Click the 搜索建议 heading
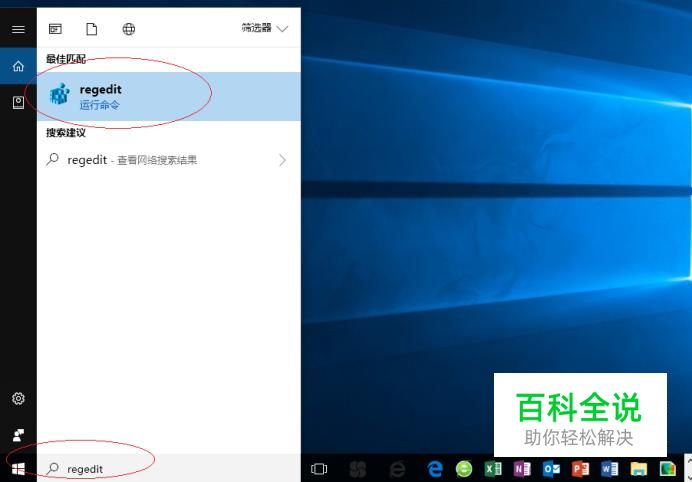The image size is (692, 482). (x=66, y=132)
